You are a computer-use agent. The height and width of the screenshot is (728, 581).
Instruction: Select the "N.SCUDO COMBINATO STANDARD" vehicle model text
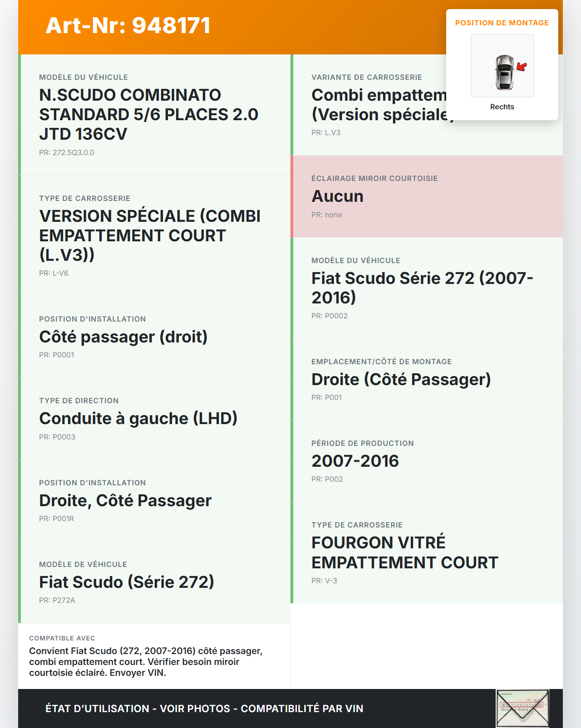click(x=148, y=114)
